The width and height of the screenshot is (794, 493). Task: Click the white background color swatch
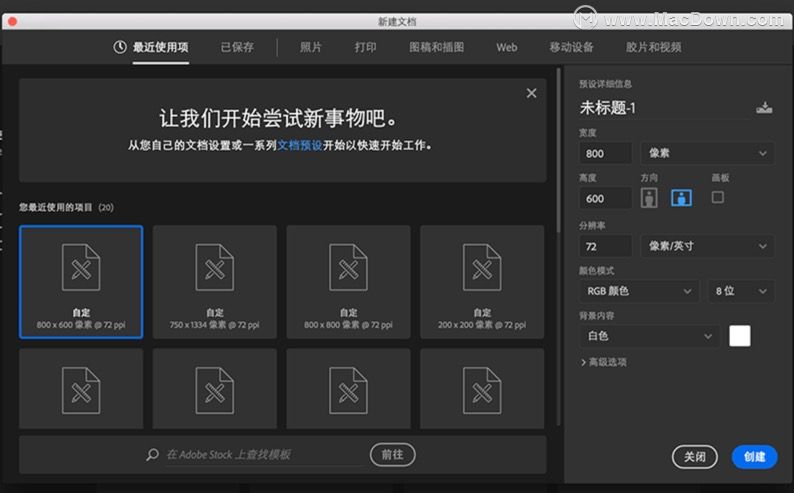[740, 336]
